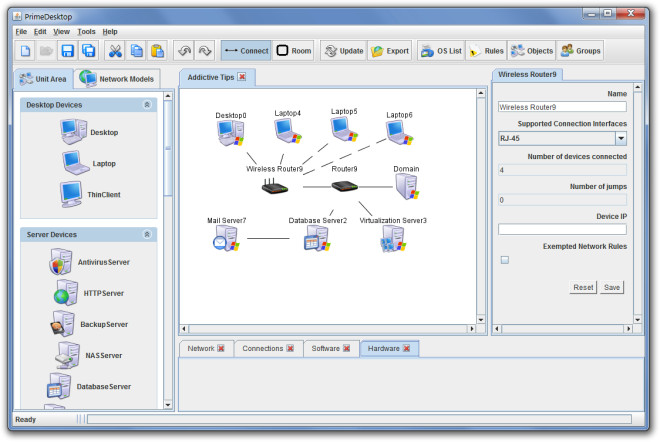This screenshot has width=660, height=442.
Task: Toggle the Exempted Network Rules checkbox
Action: click(x=505, y=260)
